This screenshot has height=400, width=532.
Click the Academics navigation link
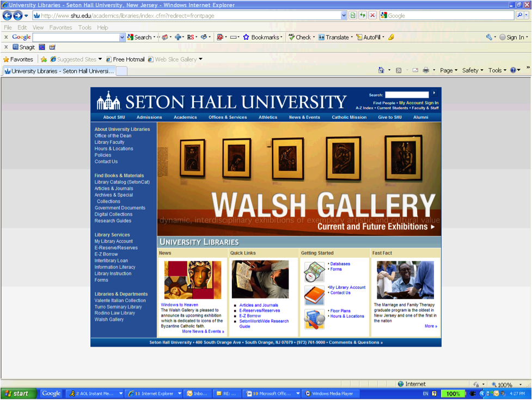pos(185,117)
